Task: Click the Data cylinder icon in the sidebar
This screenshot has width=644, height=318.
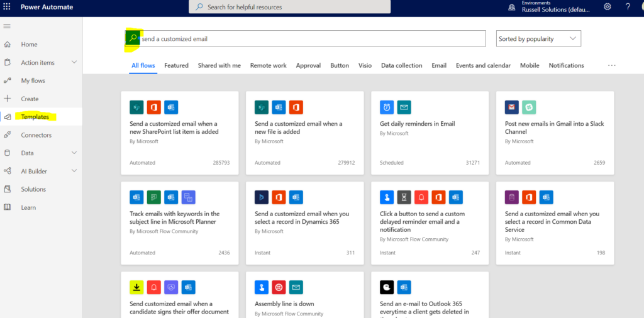Action: 7,153
